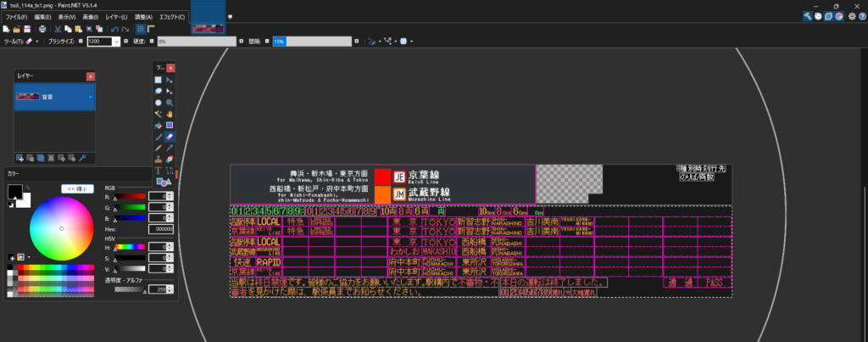
Task: Select the Eraser tool in the toolbox
Action: tap(170, 136)
